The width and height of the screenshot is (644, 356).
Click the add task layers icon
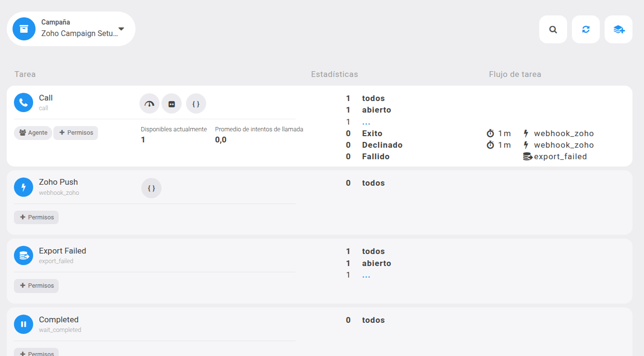[619, 29]
